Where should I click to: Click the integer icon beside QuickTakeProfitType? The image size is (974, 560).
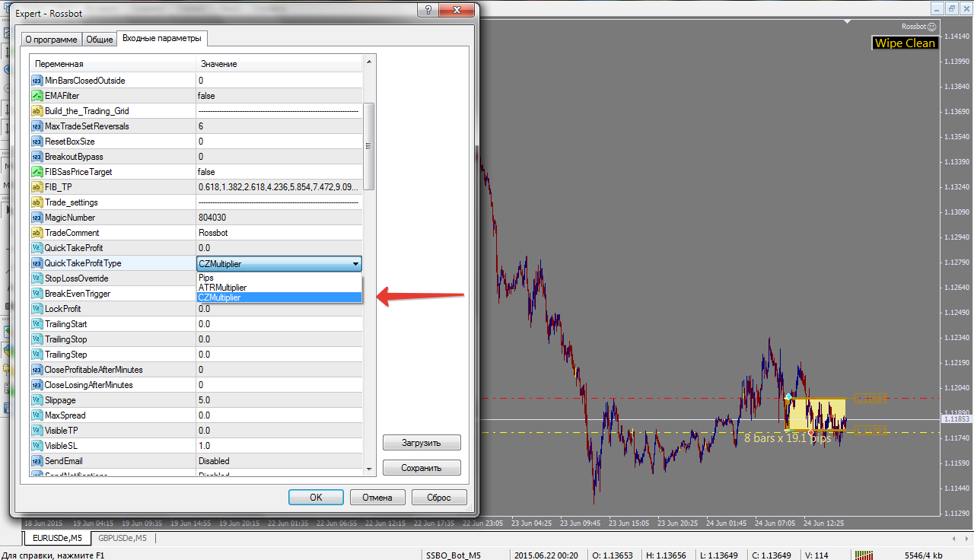(37, 263)
